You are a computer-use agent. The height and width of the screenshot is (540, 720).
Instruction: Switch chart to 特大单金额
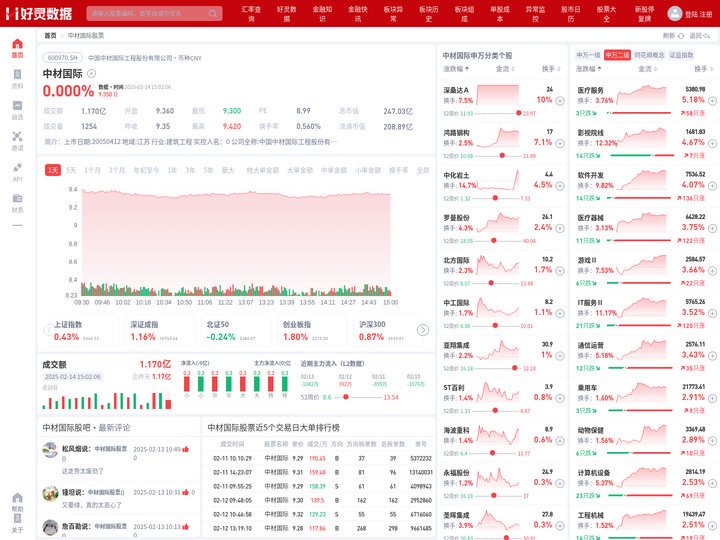coord(263,170)
